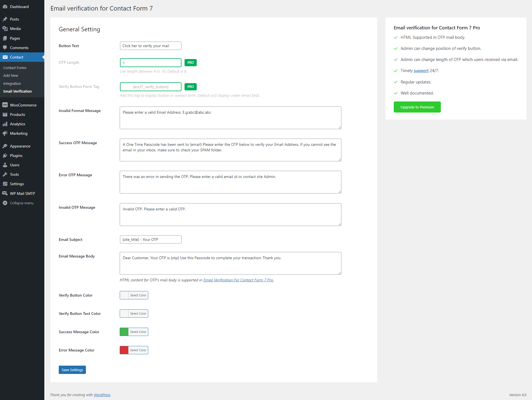The height and width of the screenshot is (400, 532).
Task: Click the Marketing megaphone icon
Action: tap(5, 133)
